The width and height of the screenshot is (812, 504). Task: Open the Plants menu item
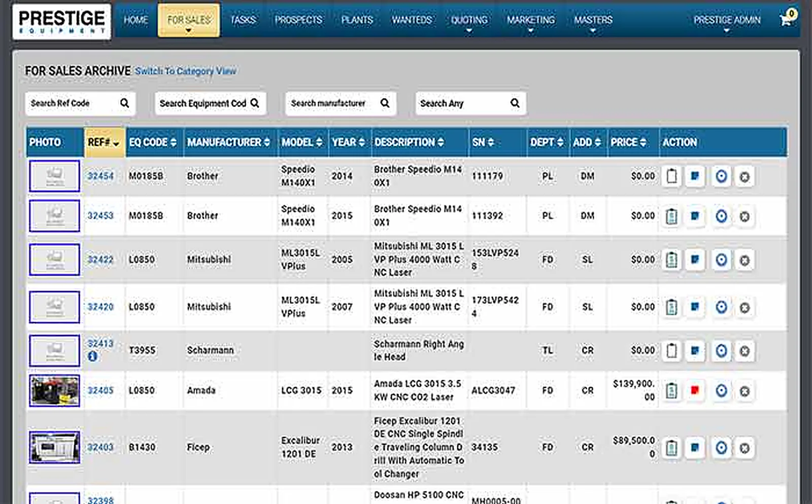coord(357,20)
